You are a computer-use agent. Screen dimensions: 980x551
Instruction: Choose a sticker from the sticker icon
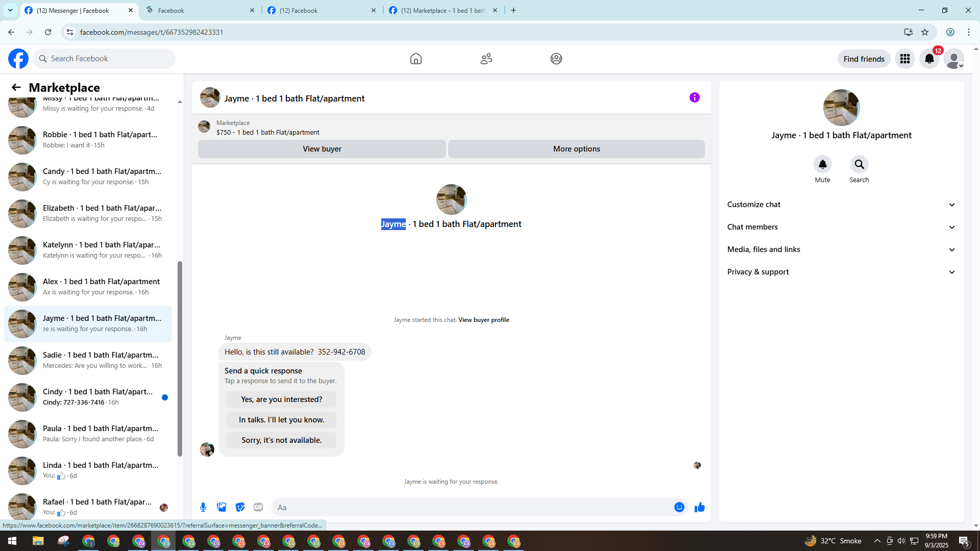coord(240,507)
